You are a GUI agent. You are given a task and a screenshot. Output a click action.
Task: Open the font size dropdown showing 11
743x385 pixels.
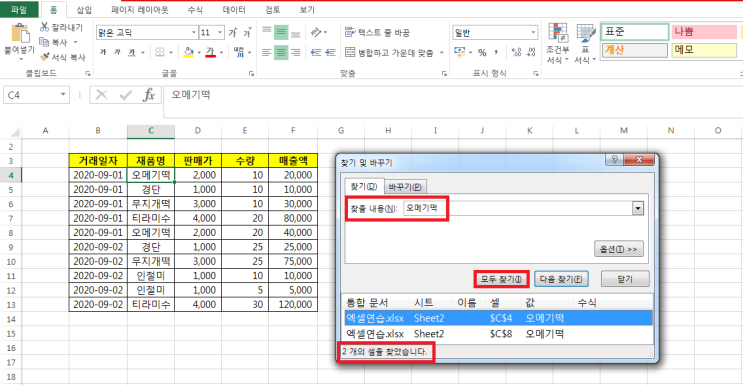[220, 33]
